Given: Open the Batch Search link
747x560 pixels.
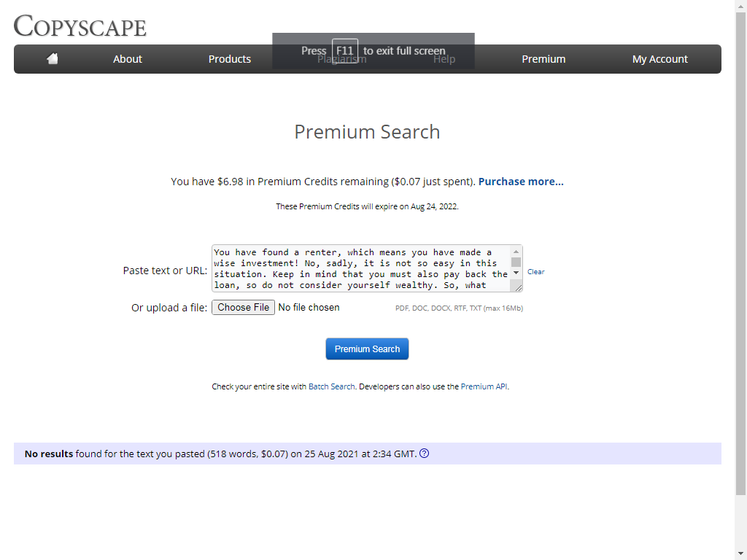Looking at the screenshot, I should point(332,386).
